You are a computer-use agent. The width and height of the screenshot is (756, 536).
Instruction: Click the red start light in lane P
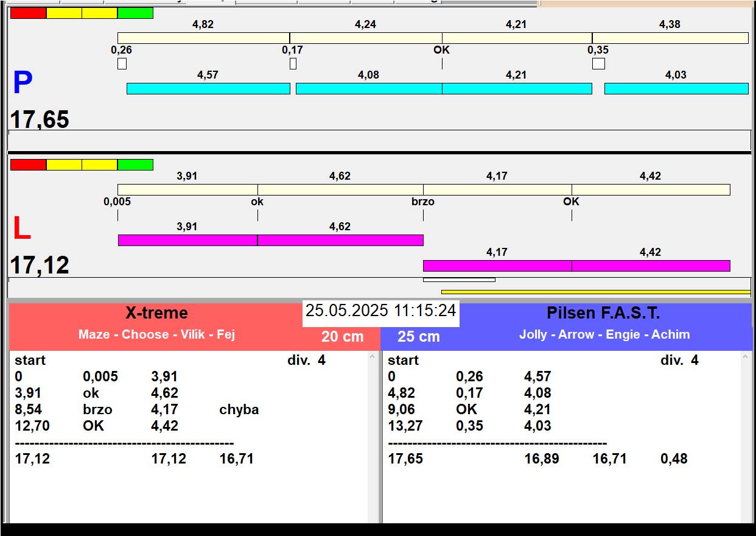tap(28, 13)
